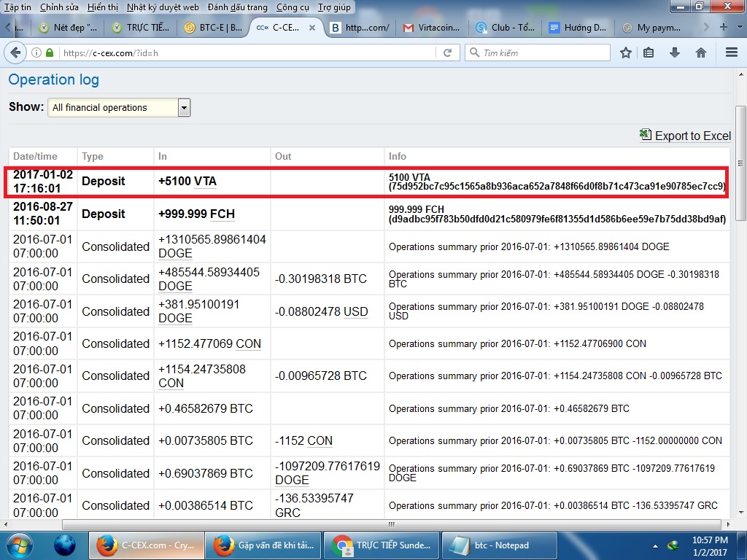Click the taskbar clock showing 10:57 PM
747x560 pixels.
[x=710, y=546]
